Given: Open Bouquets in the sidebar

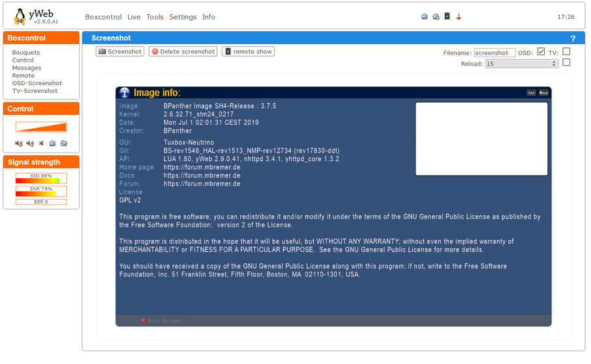Looking at the screenshot, I should [x=25, y=53].
